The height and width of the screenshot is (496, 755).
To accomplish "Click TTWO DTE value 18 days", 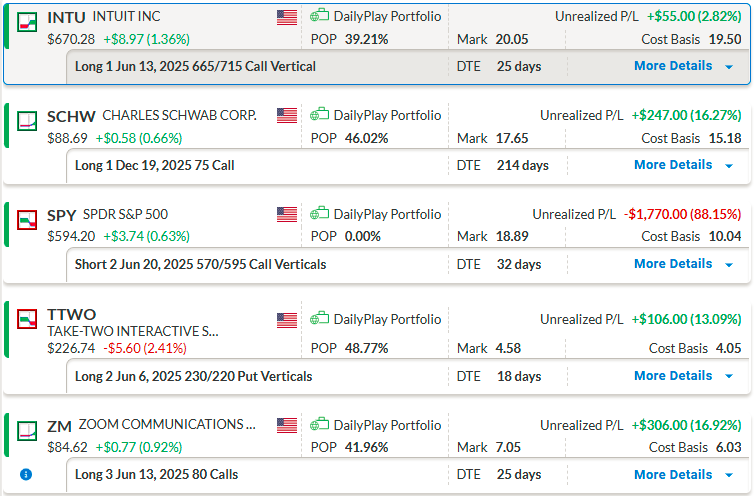I will pos(519,376).
